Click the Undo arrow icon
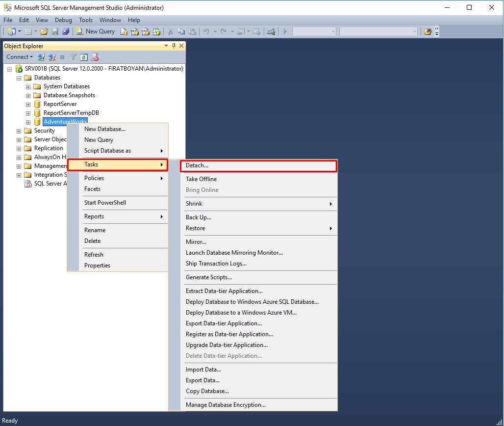The width and height of the screenshot is (504, 426). (x=206, y=31)
